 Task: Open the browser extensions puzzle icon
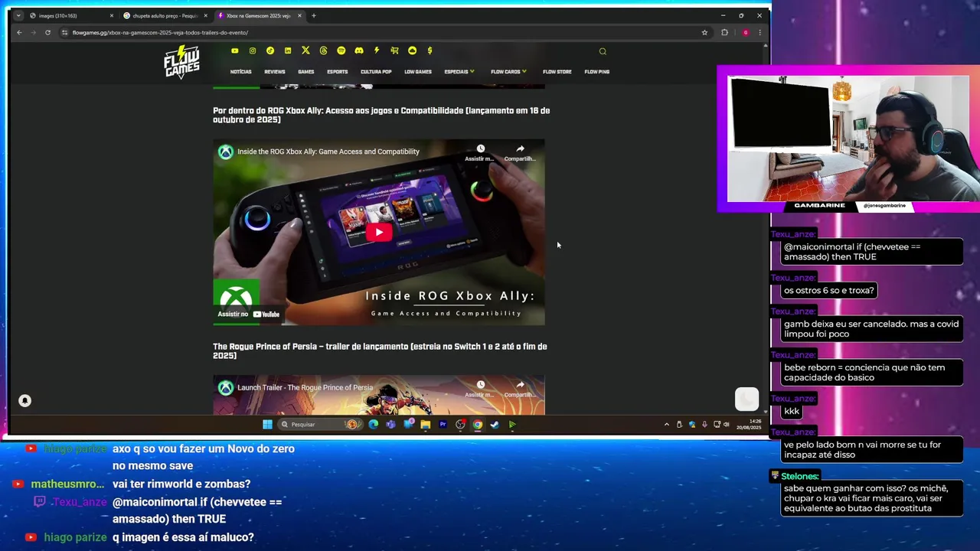[x=724, y=32]
